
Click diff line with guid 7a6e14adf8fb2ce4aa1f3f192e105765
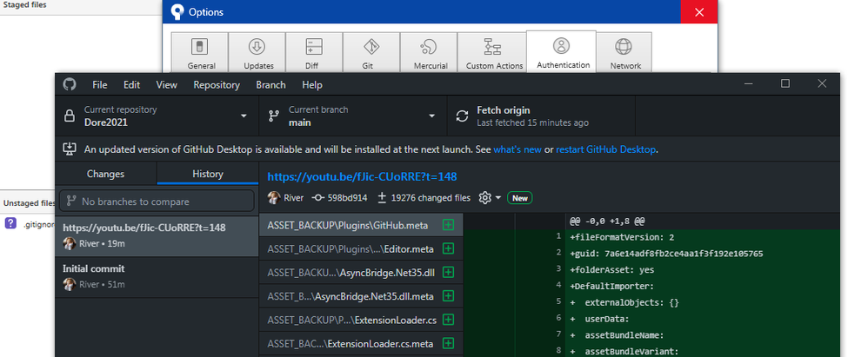pos(666,254)
